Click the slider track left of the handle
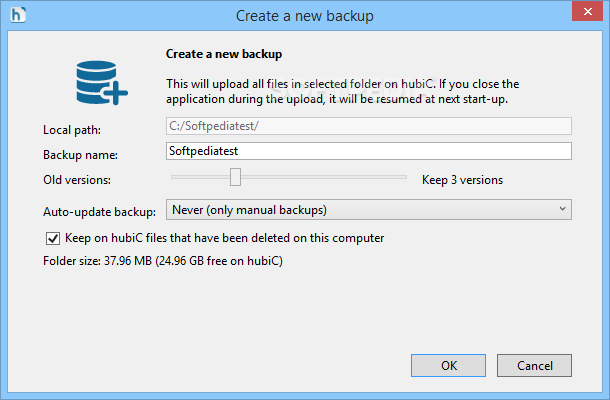The height and width of the screenshot is (400, 610). pyautogui.click(x=200, y=177)
